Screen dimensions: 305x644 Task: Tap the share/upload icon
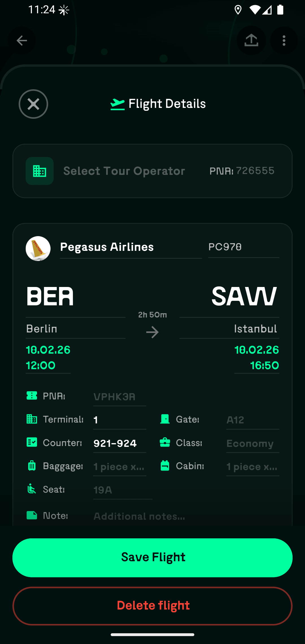[251, 41]
